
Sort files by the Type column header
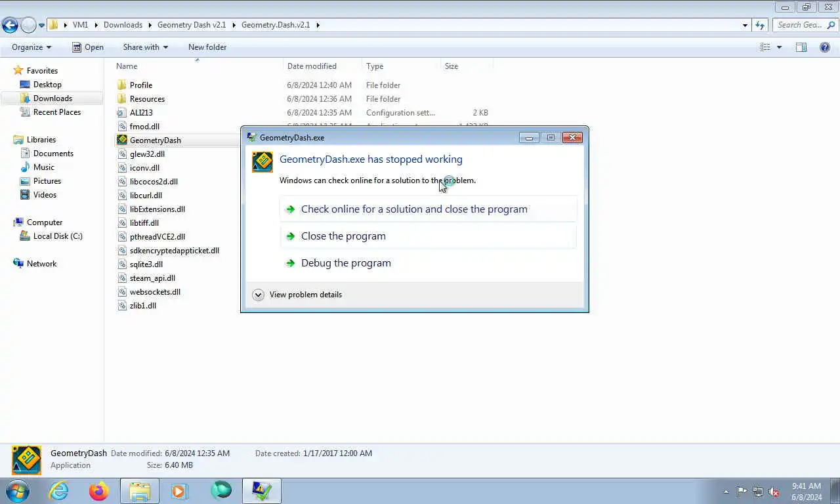375,66
